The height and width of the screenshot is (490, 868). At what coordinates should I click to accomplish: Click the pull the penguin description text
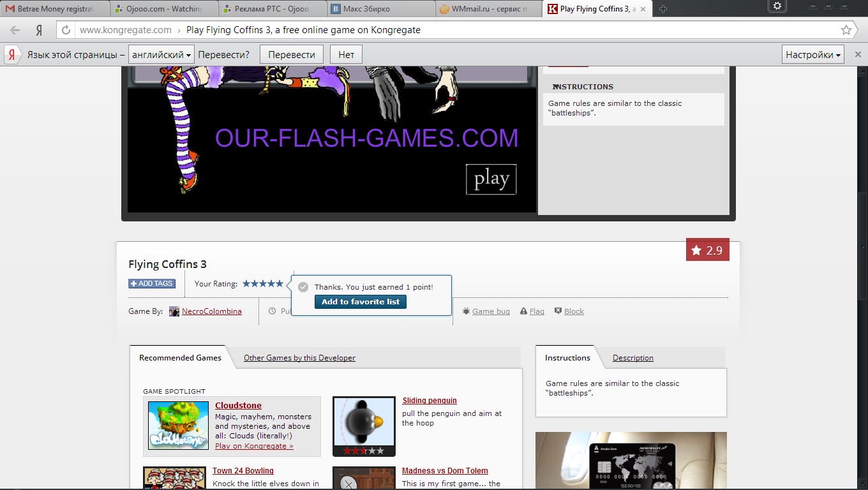[x=452, y=418]
